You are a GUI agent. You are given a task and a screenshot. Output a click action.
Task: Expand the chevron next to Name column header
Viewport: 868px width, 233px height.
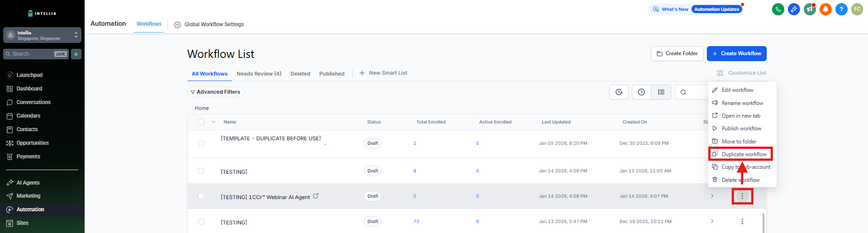coord(214,122)
